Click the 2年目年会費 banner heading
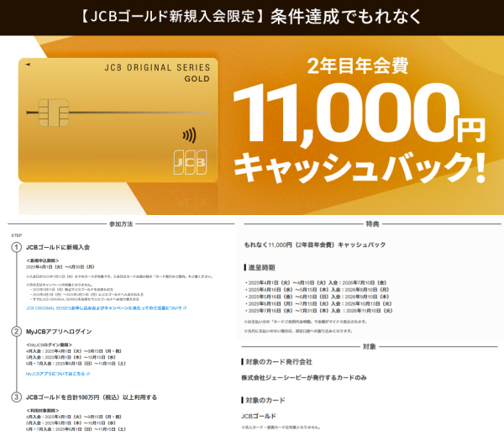Viewport: 504px width, 436px height. [358, 66]
